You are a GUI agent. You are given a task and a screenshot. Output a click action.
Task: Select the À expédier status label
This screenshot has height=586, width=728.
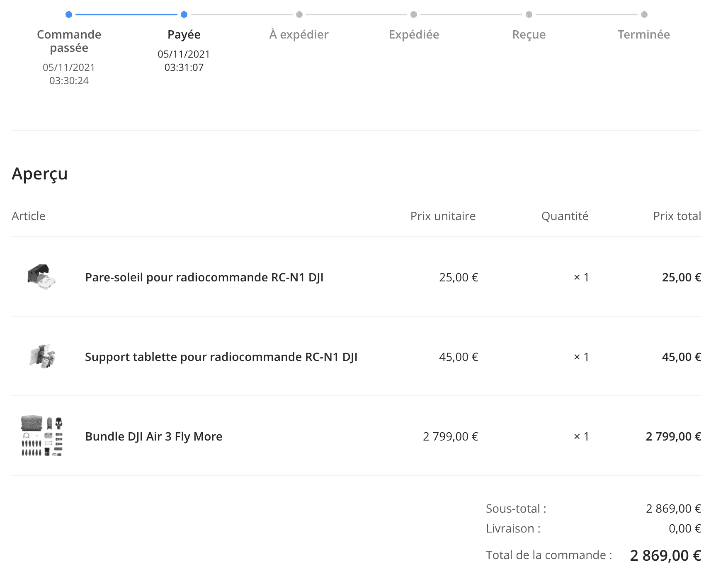[299, 34]
